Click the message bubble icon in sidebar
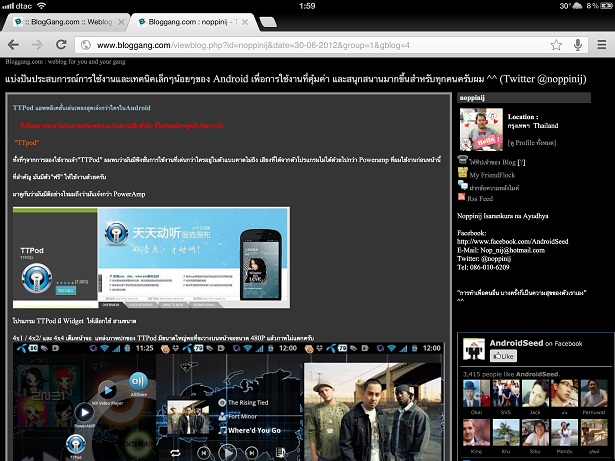 point(462,185)
